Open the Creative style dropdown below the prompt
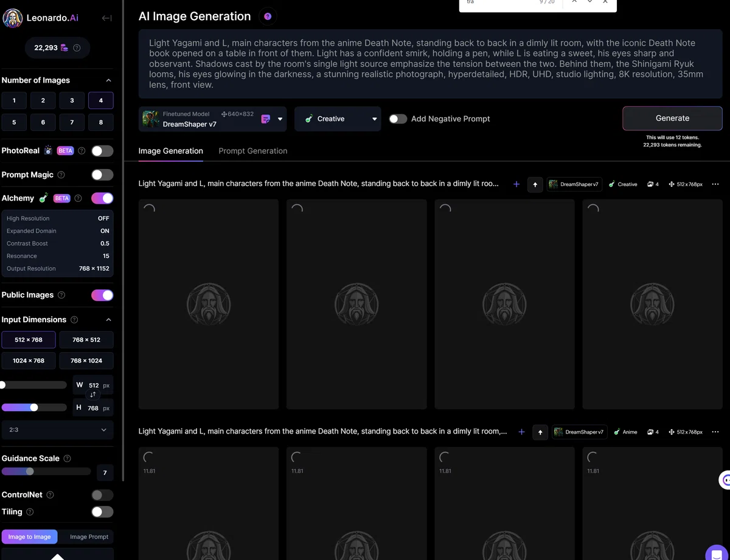The width and height of the screenshot is (730, 560). tap(338, 119)
